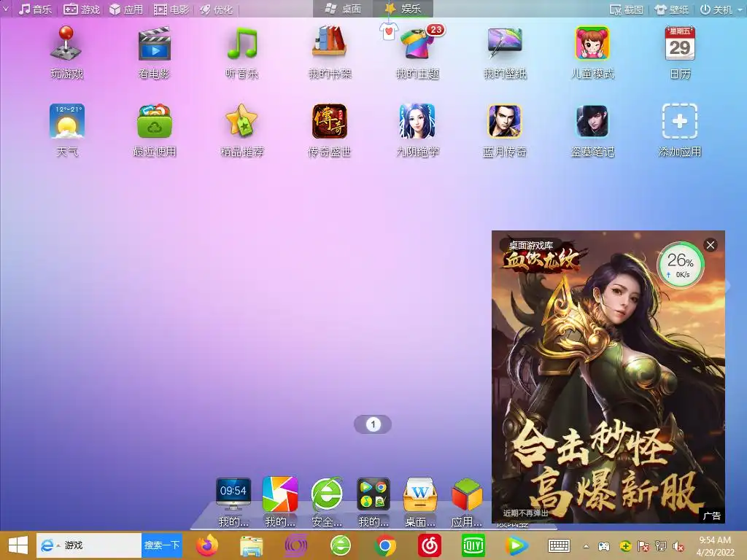Click the 壁纸 wallpaper button
The width and height of the screenshot is (747, 560).
click(672, 9)
